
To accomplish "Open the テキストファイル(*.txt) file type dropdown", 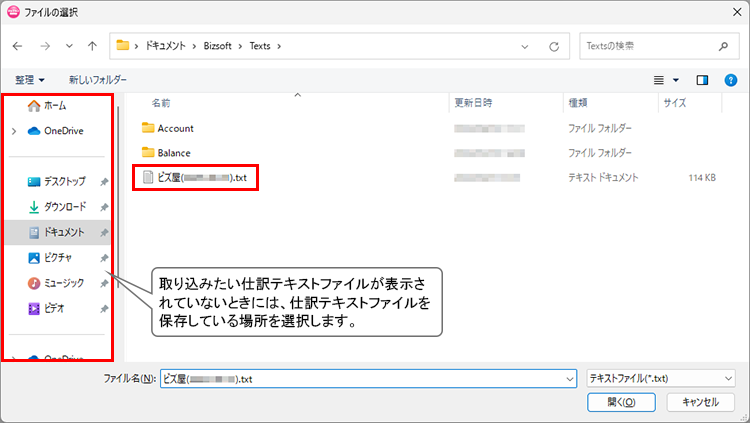I will coord(661,378).
